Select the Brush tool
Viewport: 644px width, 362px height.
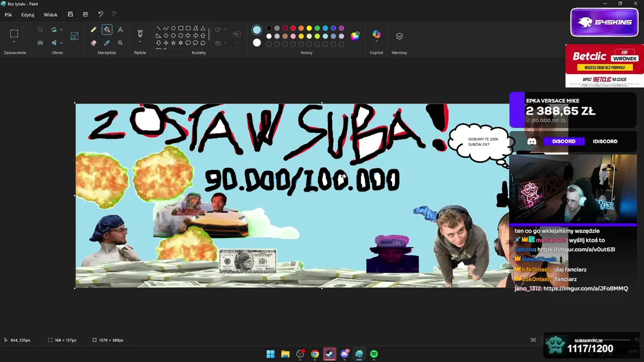click(140, 34)
